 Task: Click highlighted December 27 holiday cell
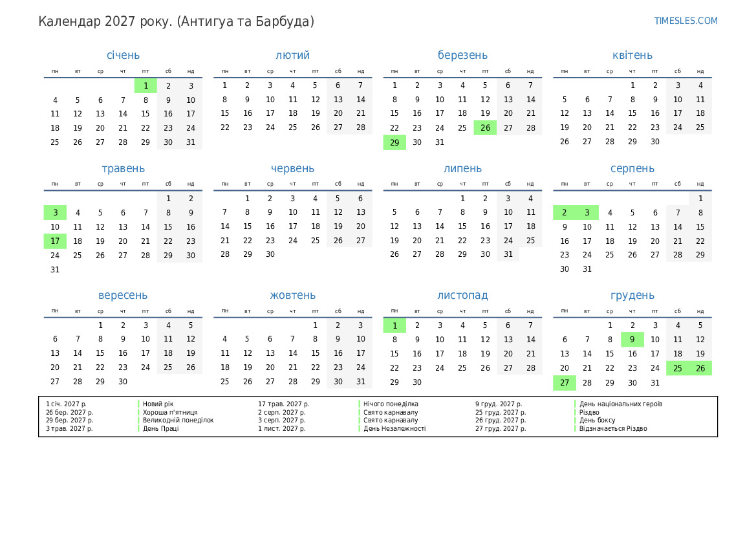[564, 382]
